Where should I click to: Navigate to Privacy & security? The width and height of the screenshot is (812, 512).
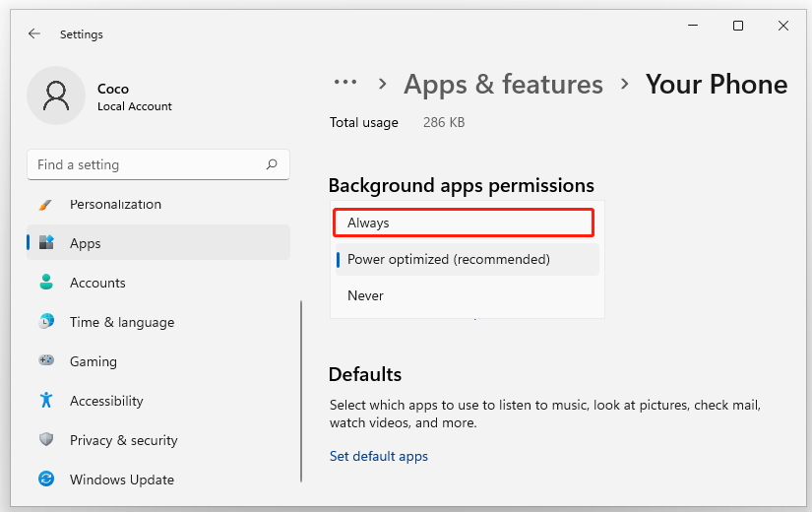(x=157, y=440)
